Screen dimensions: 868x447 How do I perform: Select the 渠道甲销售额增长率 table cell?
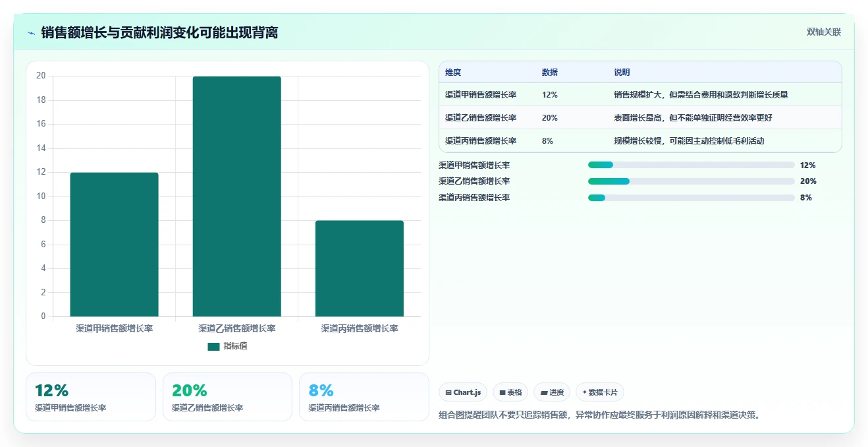[x=481, y=95]
